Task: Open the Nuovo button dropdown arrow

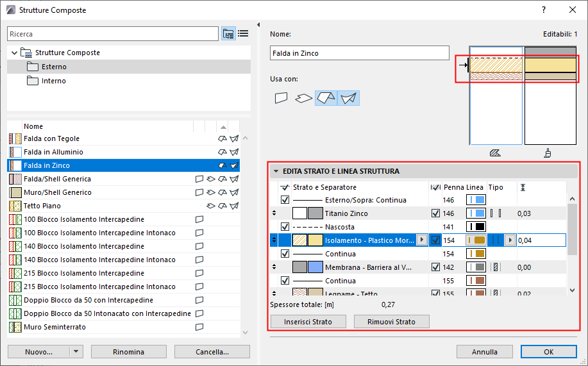Action: click(x=76, y=352)
